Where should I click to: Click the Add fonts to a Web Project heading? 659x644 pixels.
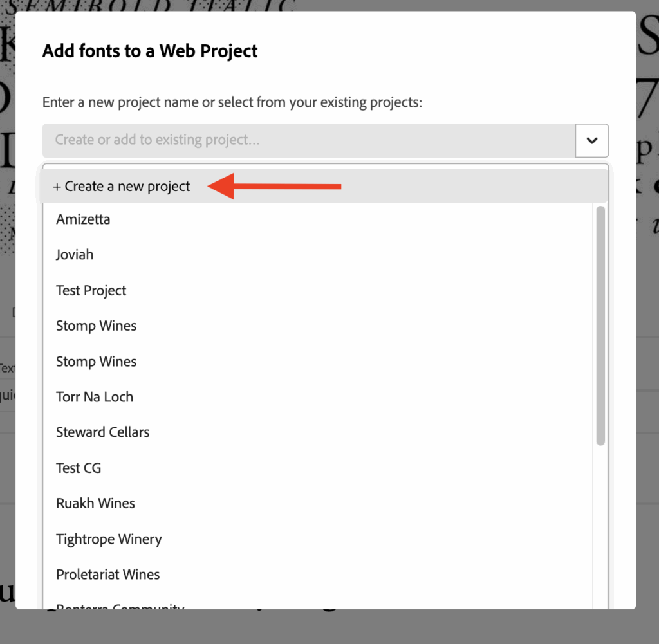(149, 51)
